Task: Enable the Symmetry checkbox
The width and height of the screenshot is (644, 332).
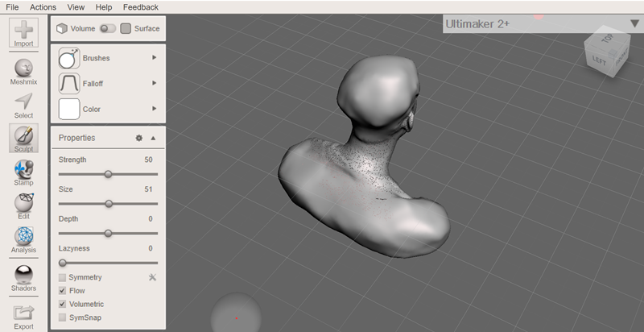Action: pyautogui.click(x=63, y=277)
